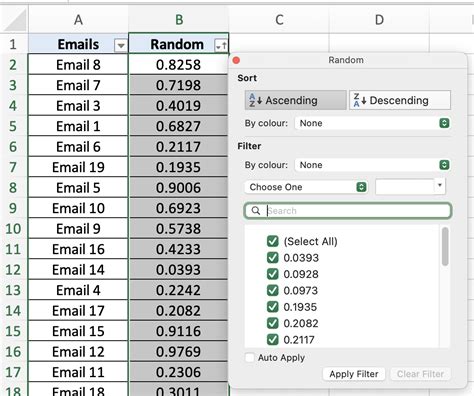
Task: Click the Random header cell
Action: pos(179,44)
